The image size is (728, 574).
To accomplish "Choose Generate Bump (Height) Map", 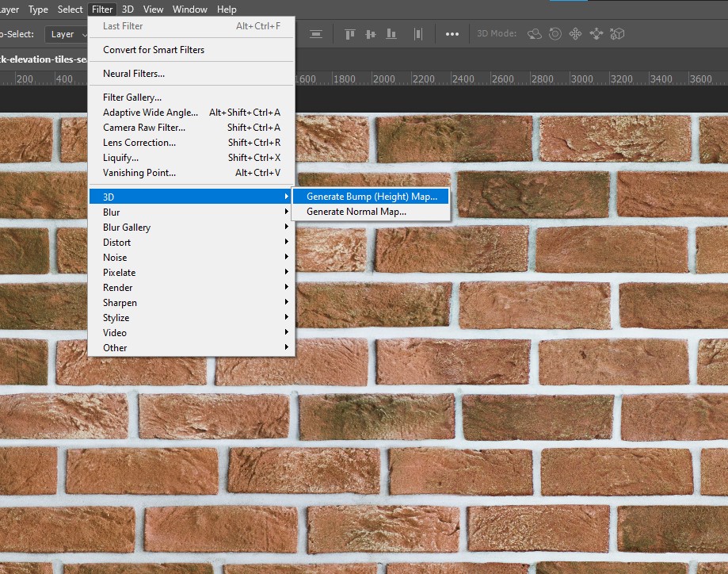I will [371, 197].
